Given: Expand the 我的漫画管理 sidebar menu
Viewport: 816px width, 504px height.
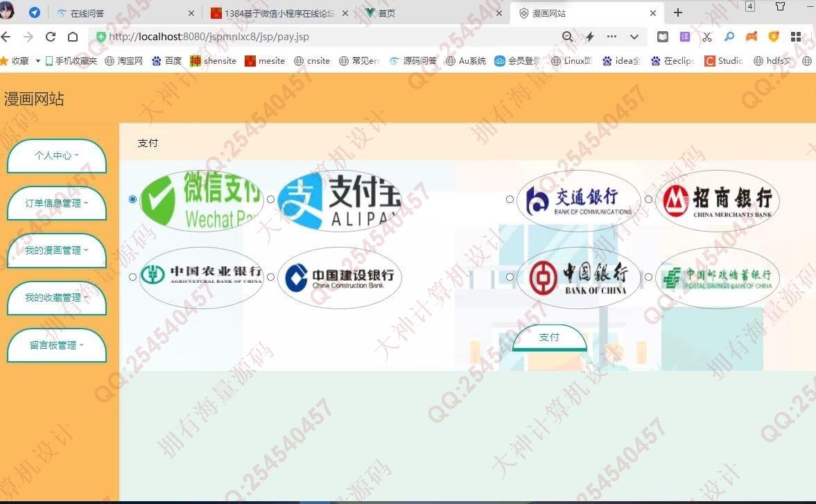Looking at the screenshot, I should 57,250.
